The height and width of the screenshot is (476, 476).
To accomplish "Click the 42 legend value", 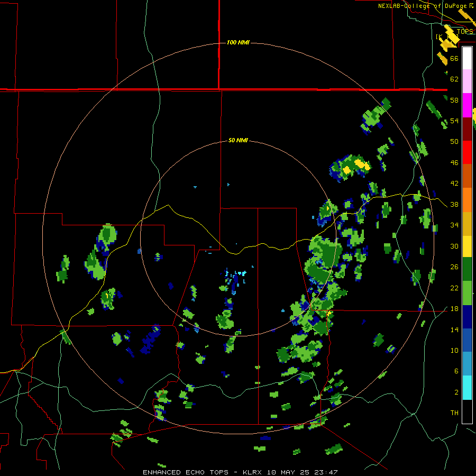I will 454,184.
